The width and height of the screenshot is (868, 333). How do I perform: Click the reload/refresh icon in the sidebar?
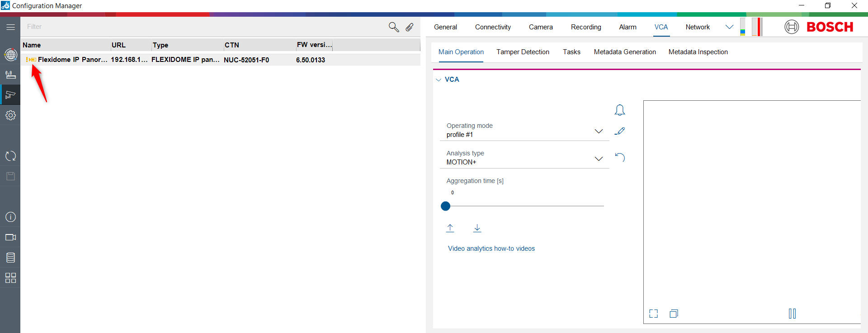tap(10, 156)
